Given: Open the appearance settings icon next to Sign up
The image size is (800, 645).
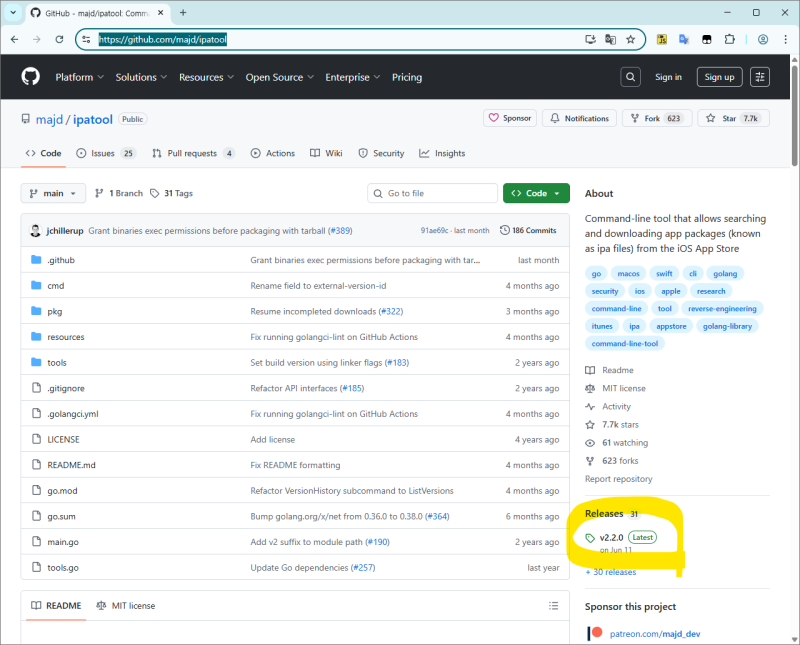Looking at the screenshot, I should 760,77.
